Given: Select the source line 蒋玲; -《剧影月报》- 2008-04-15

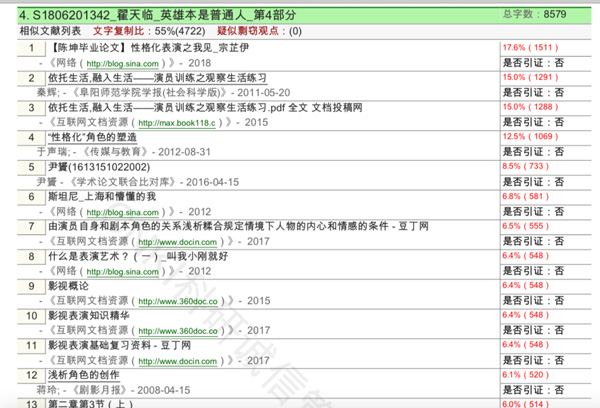Looking at the screenshot, I should pyautogui.click(x=113, y=390).
